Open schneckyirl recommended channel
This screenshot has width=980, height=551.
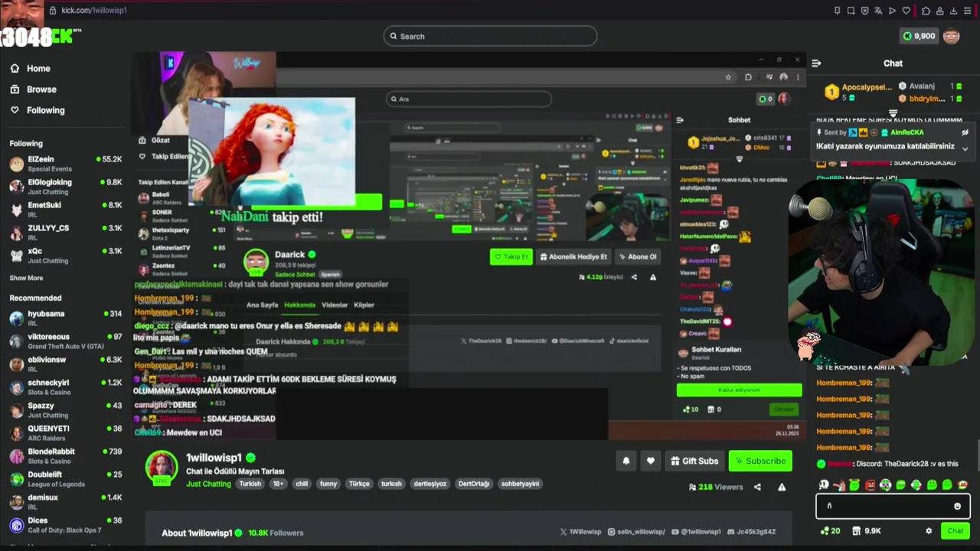[66, 387]
